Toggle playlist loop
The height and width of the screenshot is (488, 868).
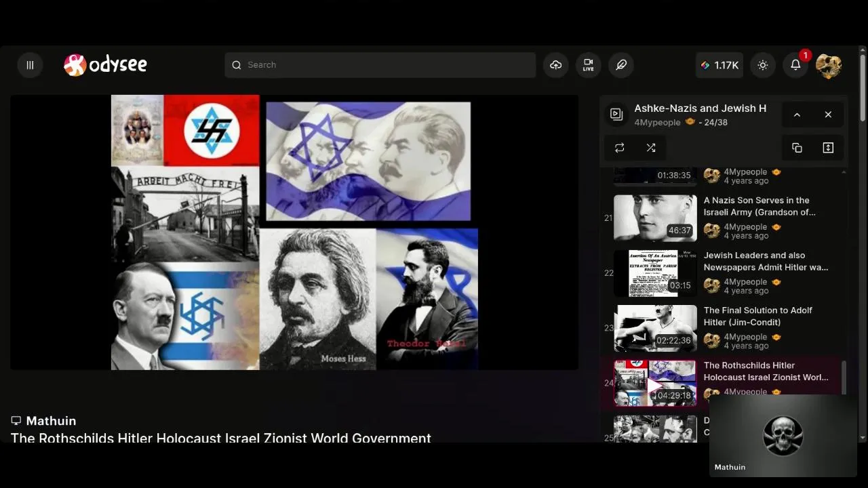click(620, 148)
